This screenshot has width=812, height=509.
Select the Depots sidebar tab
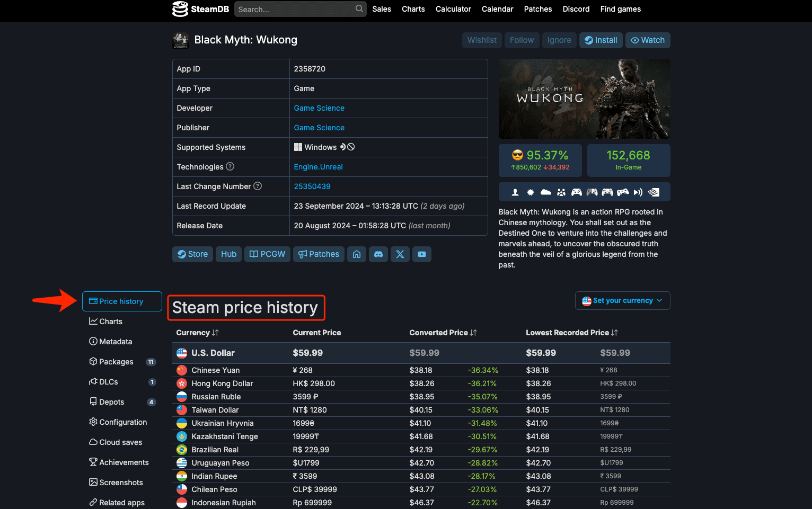point(122,402)
